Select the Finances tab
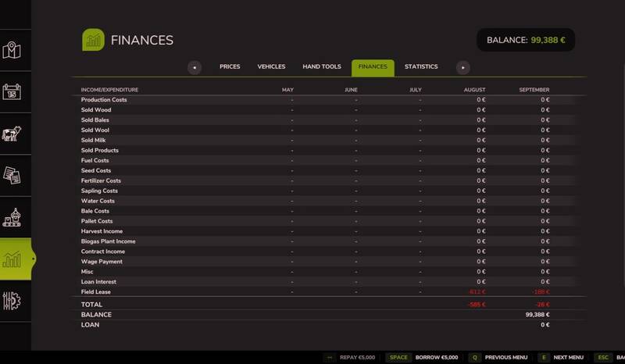Image resolution: width=625 pixels, height=364 pixels. [x=373, y=67]
